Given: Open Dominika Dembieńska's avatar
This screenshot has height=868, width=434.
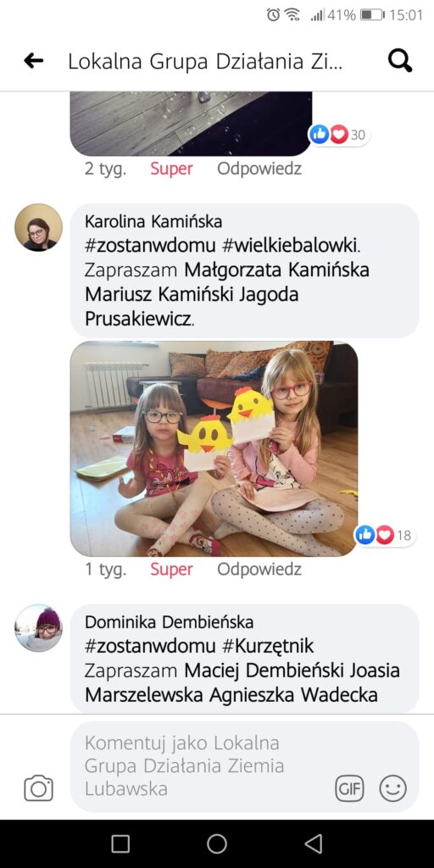Looking at the screenshot, I should [38, 628].
